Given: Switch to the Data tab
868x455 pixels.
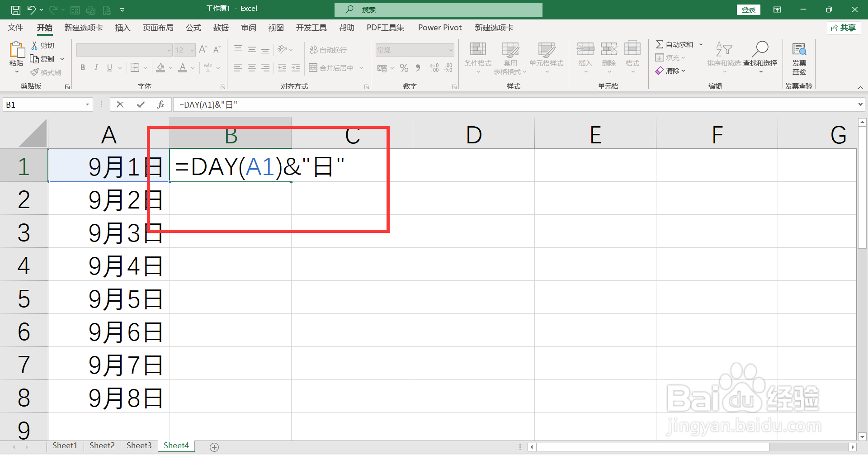Looking at the screenshot, I should click(221, 28).
